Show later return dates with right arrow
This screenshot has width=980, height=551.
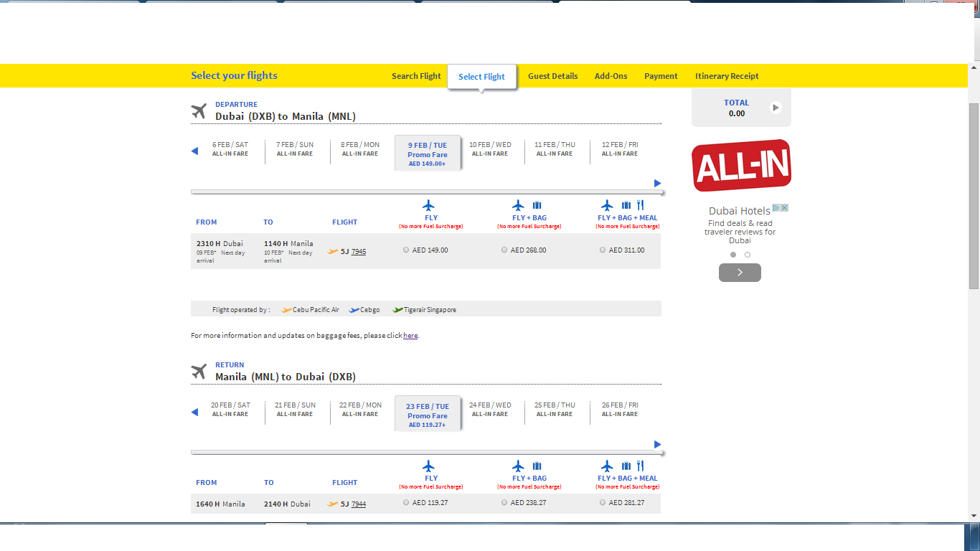(x=658, y=444)
